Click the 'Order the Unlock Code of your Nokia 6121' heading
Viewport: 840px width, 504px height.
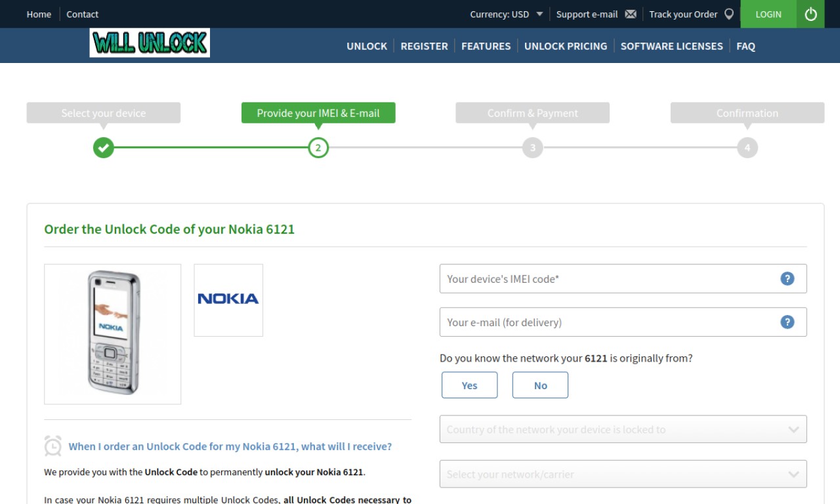pos(169,229)
